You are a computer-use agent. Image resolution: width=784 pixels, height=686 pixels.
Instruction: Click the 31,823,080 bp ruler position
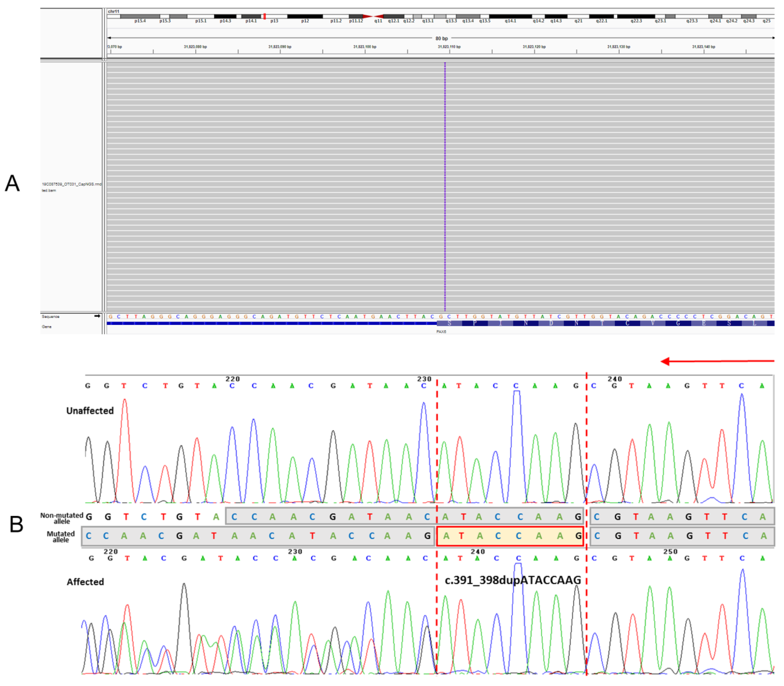(x=195, y=47)
